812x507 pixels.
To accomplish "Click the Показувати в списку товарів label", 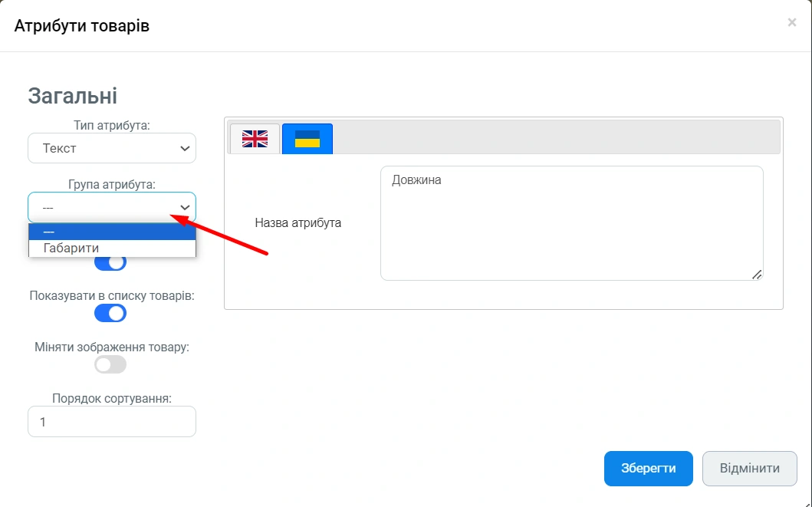I will click(111, 295).
